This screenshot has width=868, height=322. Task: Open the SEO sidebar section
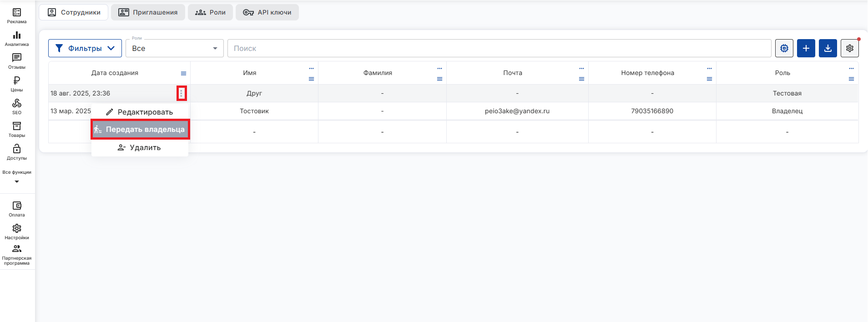17,106
